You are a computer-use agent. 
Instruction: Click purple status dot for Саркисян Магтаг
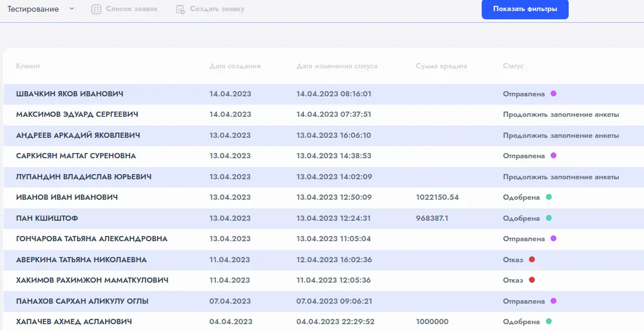(x=554, y=155)
